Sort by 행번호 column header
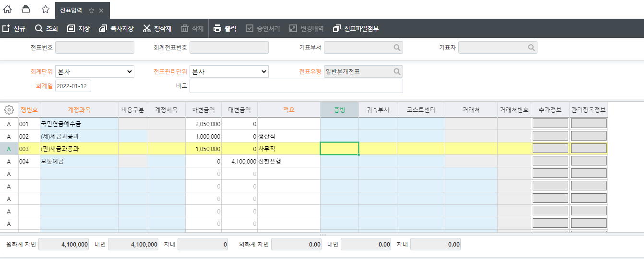 point(29,110)
